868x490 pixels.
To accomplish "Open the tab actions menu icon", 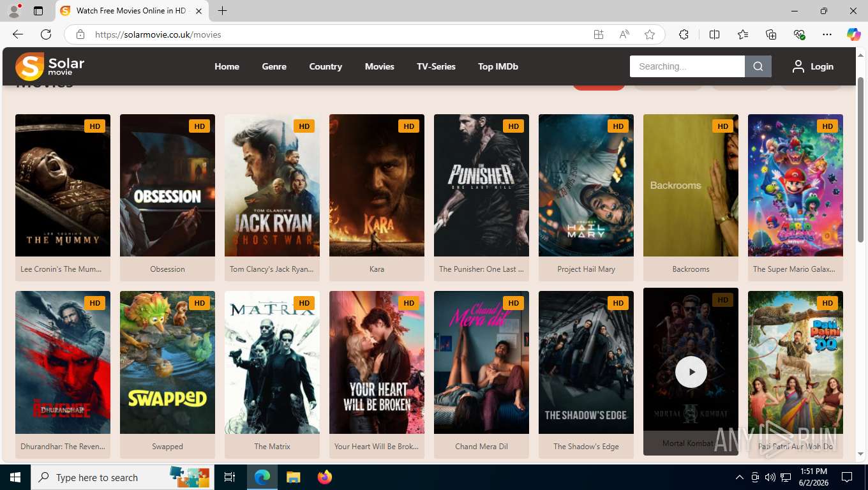I will [x=38, y=11].
